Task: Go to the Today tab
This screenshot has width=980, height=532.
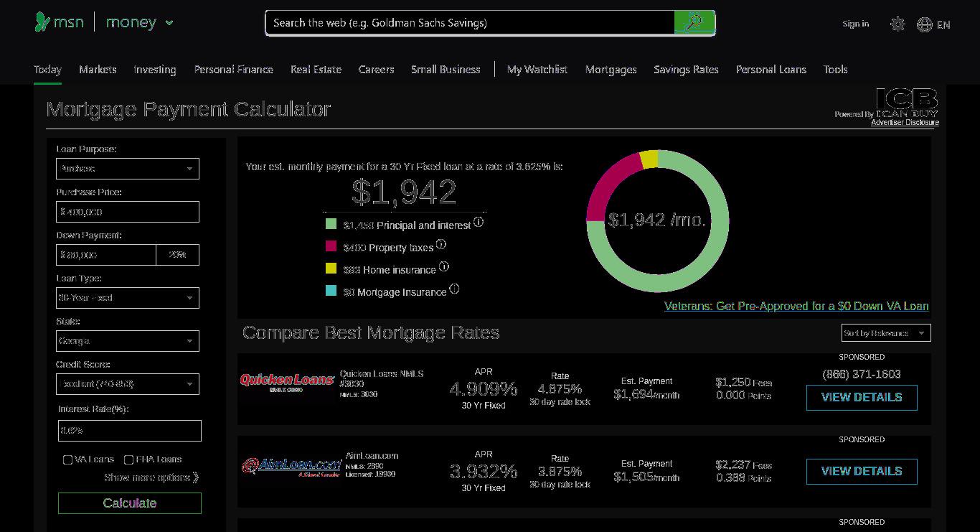Action: click(47, 70)
